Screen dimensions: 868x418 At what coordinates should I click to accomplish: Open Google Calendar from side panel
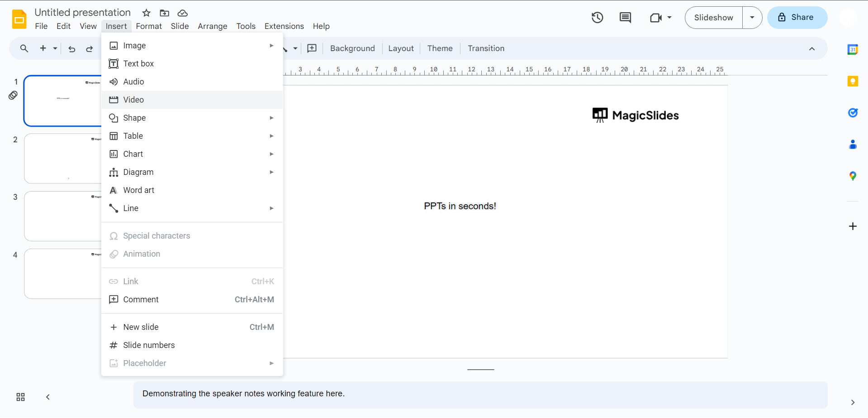pos(853,50)
